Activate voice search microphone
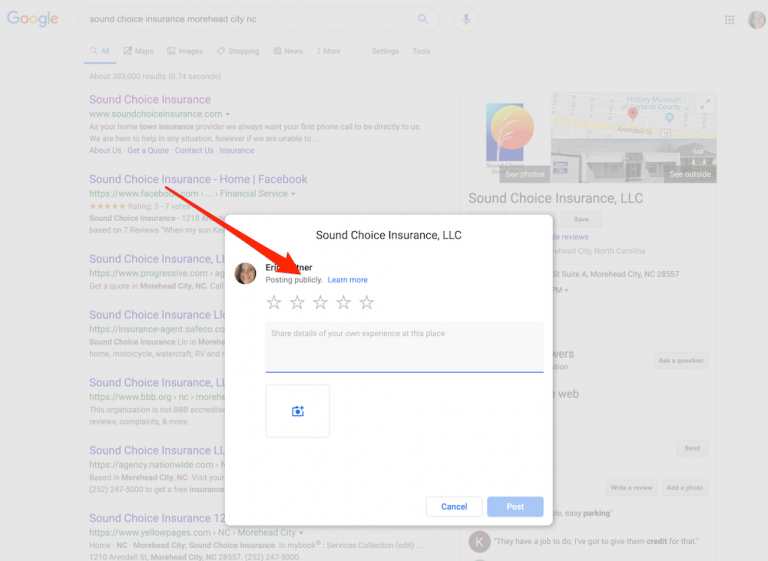 pyautogui.click(x=464, y=19)
